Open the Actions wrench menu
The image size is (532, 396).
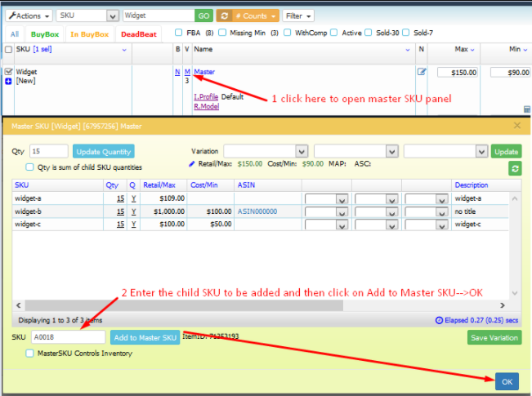click(31, 16)
